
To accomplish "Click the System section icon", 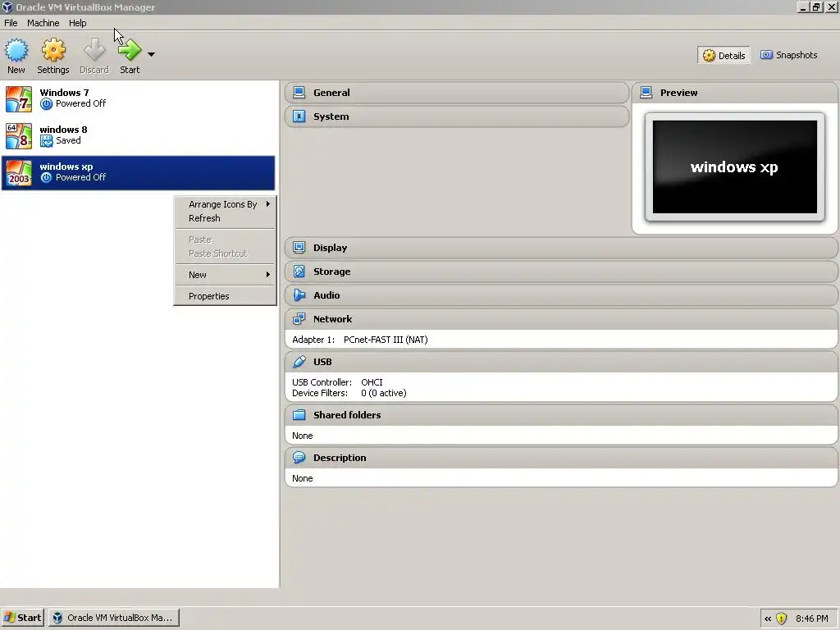I will click(x=299, y=116).
